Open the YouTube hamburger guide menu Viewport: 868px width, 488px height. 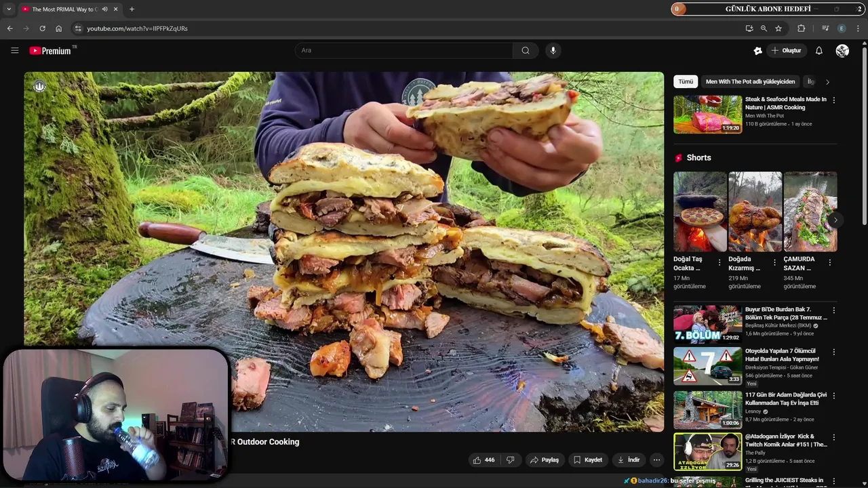[14, 50]
